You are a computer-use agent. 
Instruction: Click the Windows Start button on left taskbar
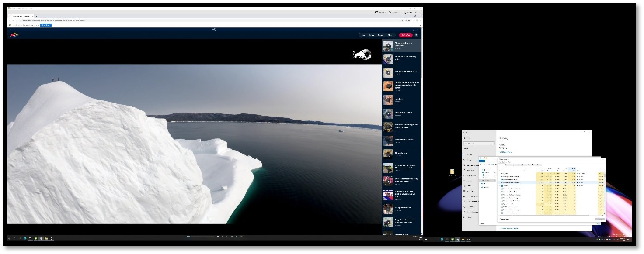9,238
